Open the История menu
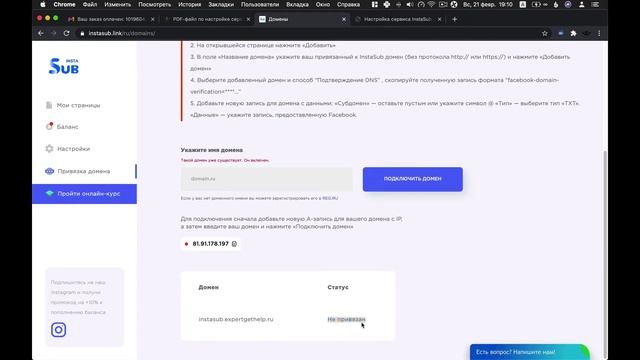This screenshot has width=640, height=360. (189, 4)
